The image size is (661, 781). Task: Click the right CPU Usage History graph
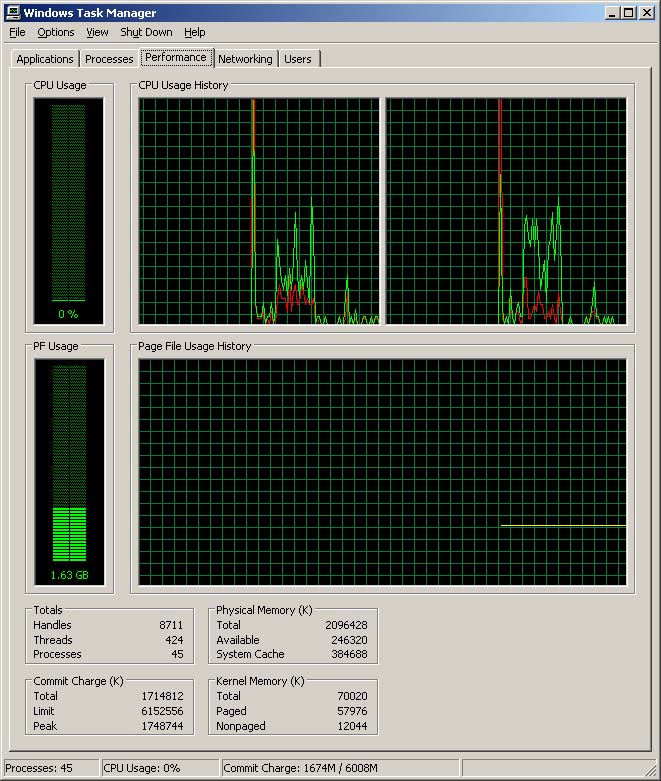(506, 211)
